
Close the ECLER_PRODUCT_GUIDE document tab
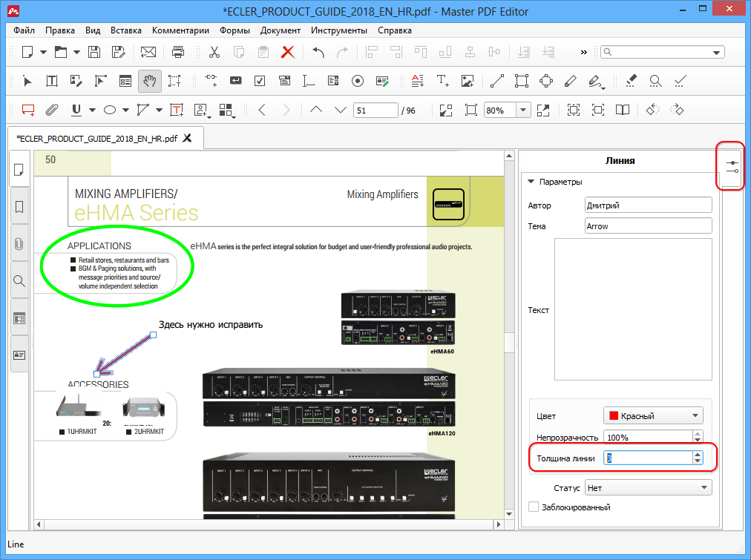coord(187,138)
